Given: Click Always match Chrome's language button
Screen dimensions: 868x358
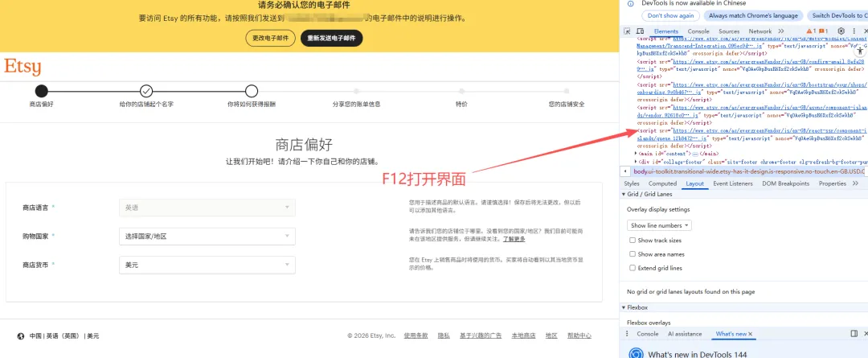Looking at the screenshot, I should click(x=753, y=15).
